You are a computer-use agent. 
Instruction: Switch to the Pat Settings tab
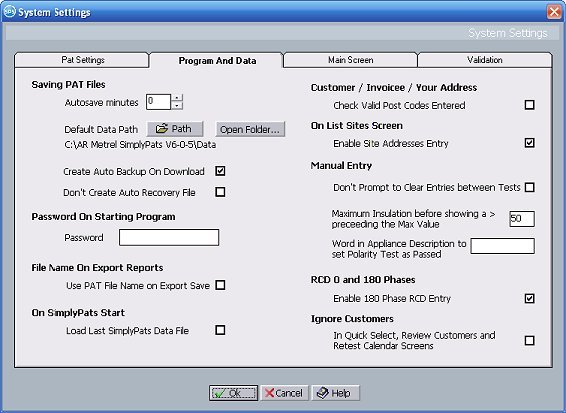82,60
